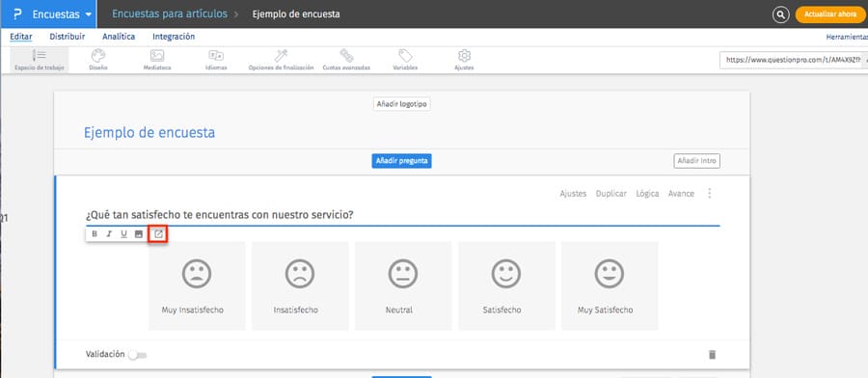Open the Diseño palette icon
868x378 pixels.
click(98, 55)
